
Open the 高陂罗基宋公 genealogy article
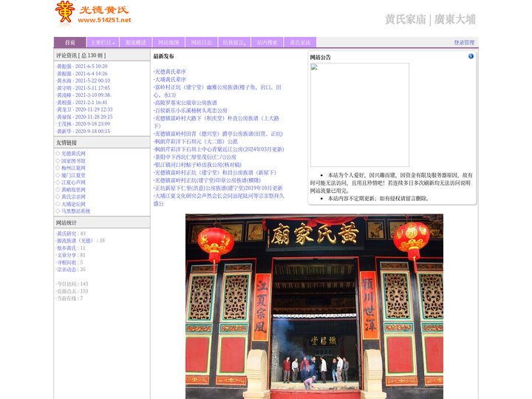pyautogui.click(x=185, y=103)
